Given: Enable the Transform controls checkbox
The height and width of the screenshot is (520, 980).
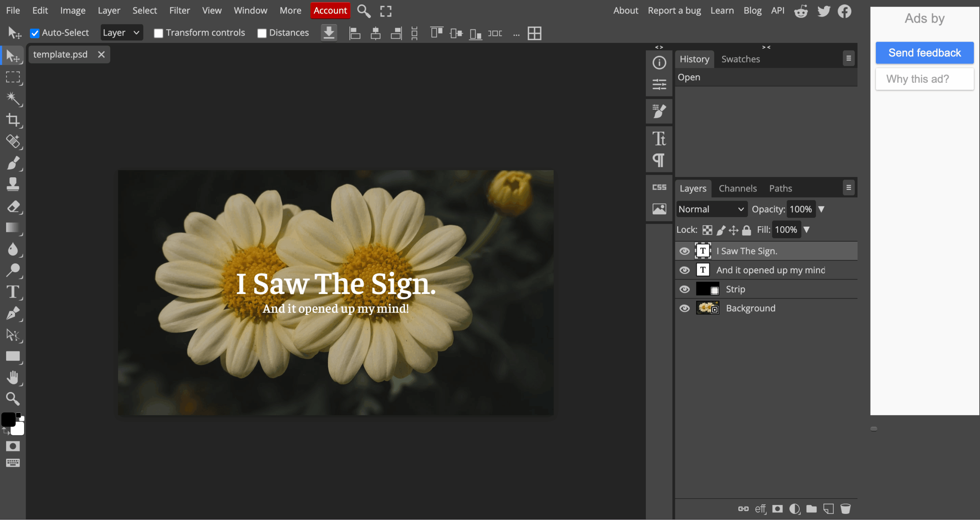Looking at the screenshot, I should [x=158, y=33].
